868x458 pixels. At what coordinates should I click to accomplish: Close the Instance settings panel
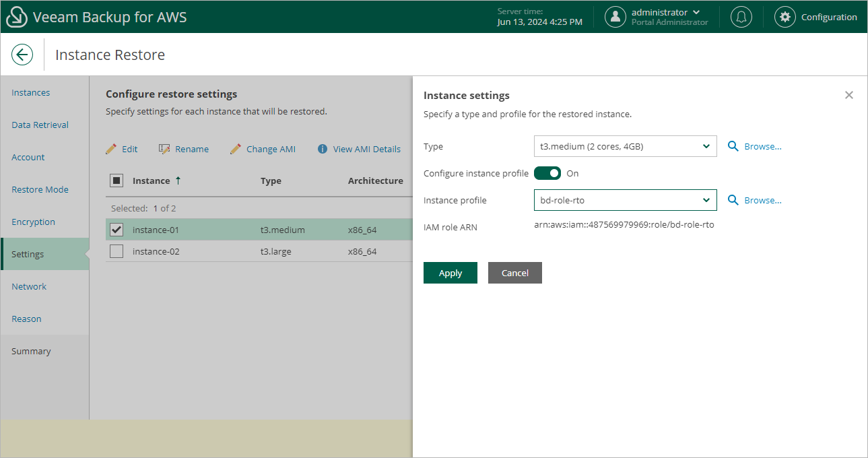(849, 95)
